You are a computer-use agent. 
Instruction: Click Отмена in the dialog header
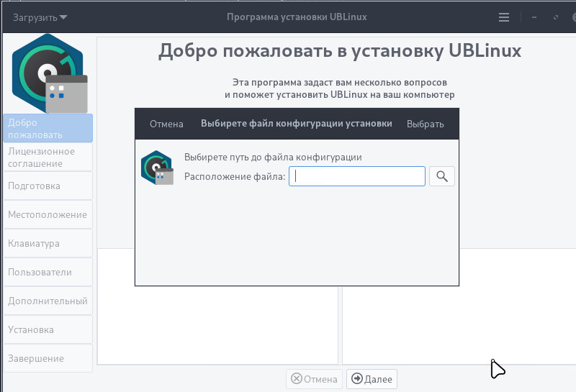point(166,124)
